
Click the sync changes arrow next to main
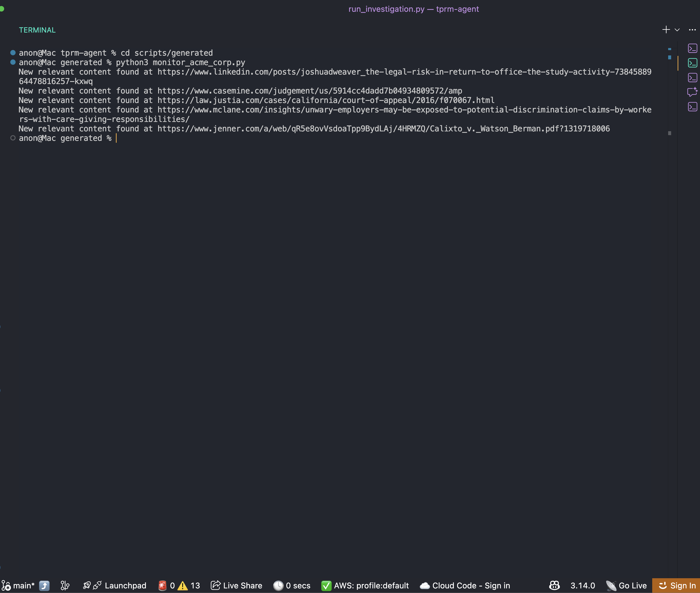point(44,585)
